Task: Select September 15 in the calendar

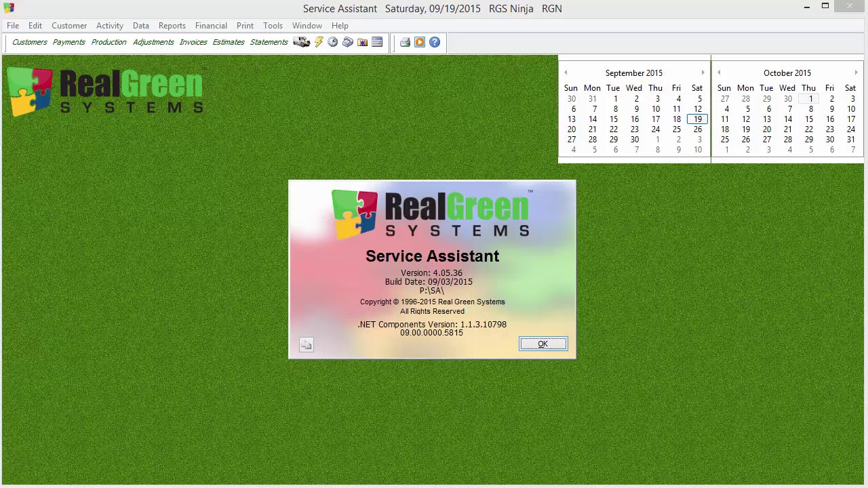Action: coord(614,119)
